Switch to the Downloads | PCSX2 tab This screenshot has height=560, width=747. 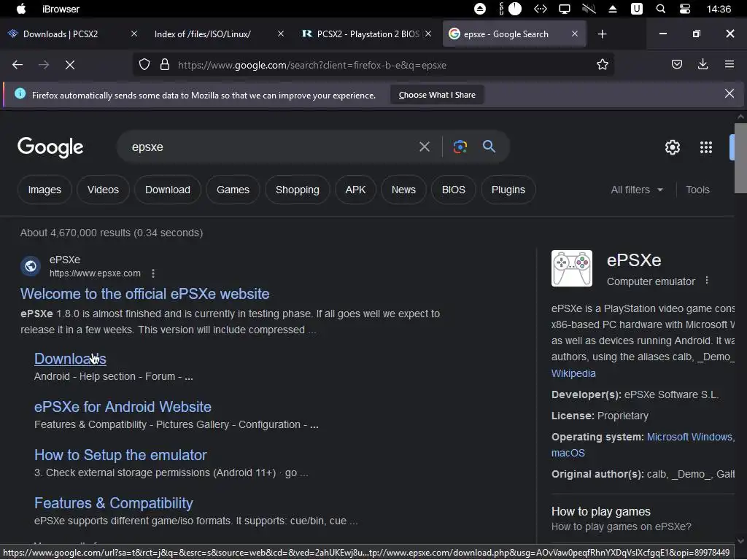71,34
